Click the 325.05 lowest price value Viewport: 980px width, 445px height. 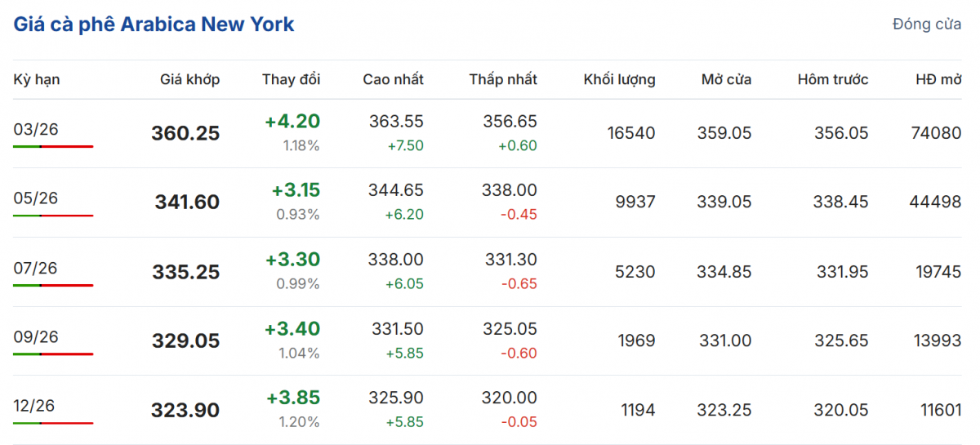[510, 329]
